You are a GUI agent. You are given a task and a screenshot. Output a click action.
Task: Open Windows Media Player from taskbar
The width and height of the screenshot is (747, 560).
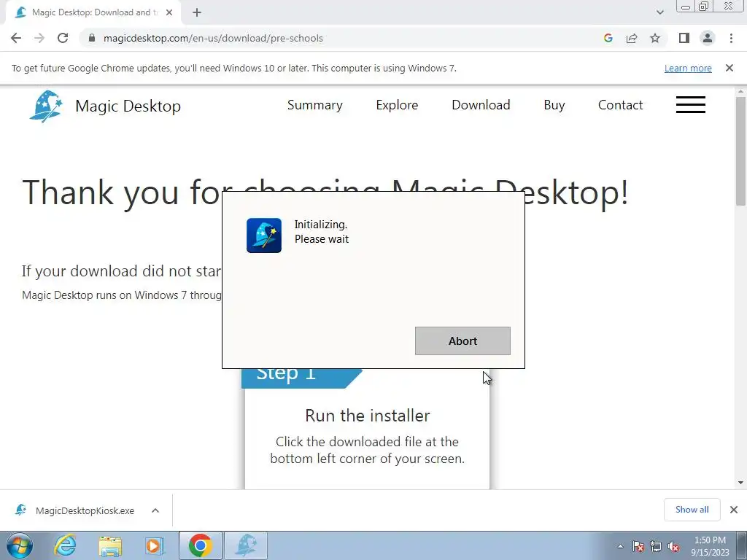click(x=155, y=545)
